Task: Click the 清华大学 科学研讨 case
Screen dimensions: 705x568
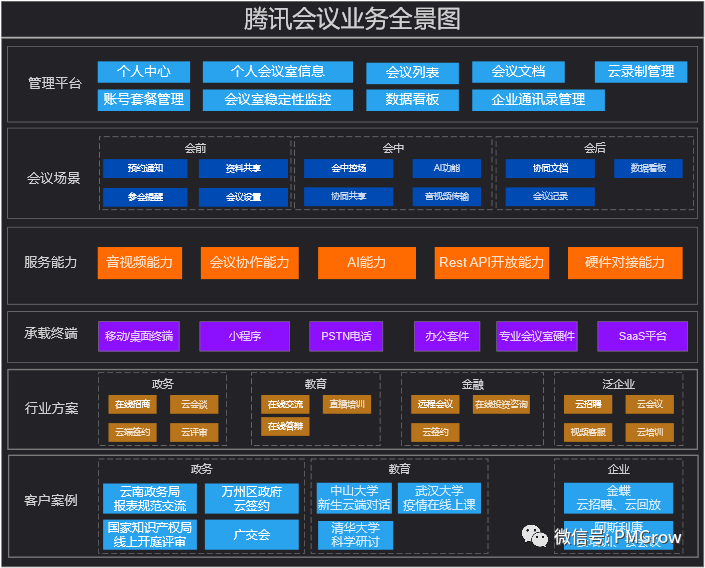Action: tap(355, 535)
